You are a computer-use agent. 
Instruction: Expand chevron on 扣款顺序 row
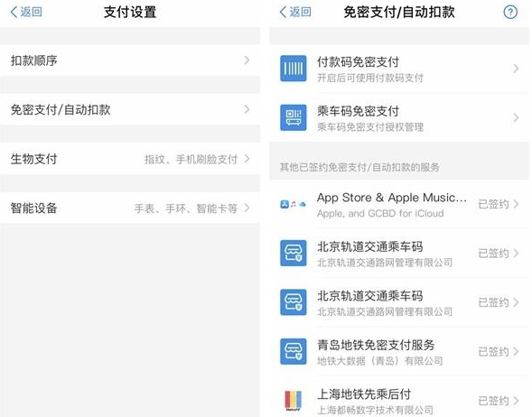pyautogui.click(x=247, y=60)
